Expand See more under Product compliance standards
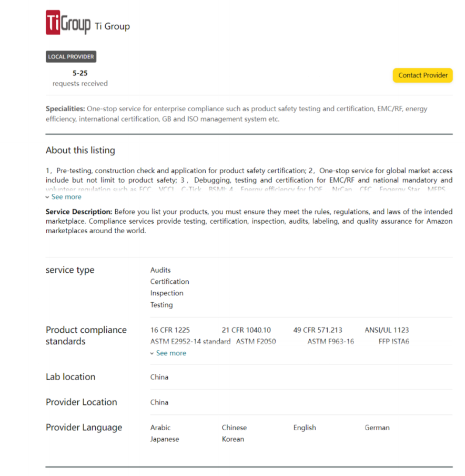 [x=170, y=353]
